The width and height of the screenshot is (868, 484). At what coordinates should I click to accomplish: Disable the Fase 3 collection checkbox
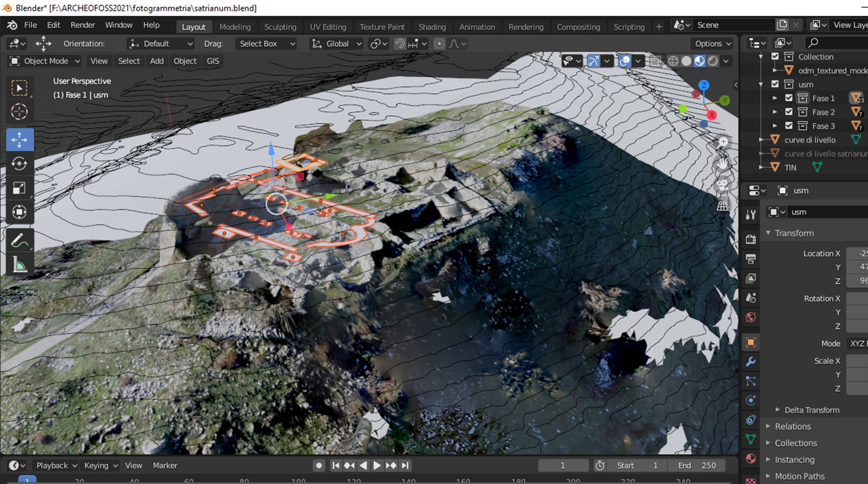(789, 126)
